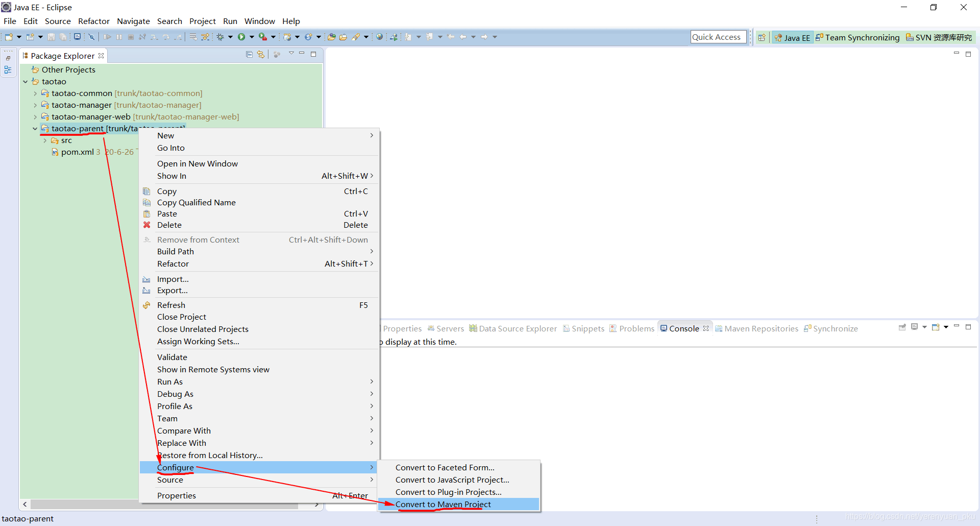Choose Convert to Maven Project
Screen dimensions: 980x526
pyautogui.click(x=459, y=504)
